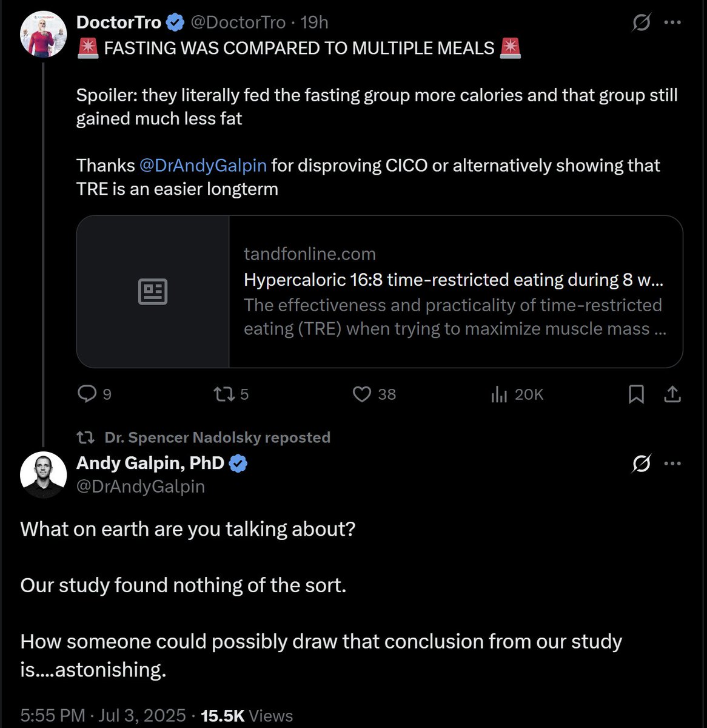This screenshot has width=707, height=728.
Task: Click the repost icon with count 5
Action: pos(223,394)
